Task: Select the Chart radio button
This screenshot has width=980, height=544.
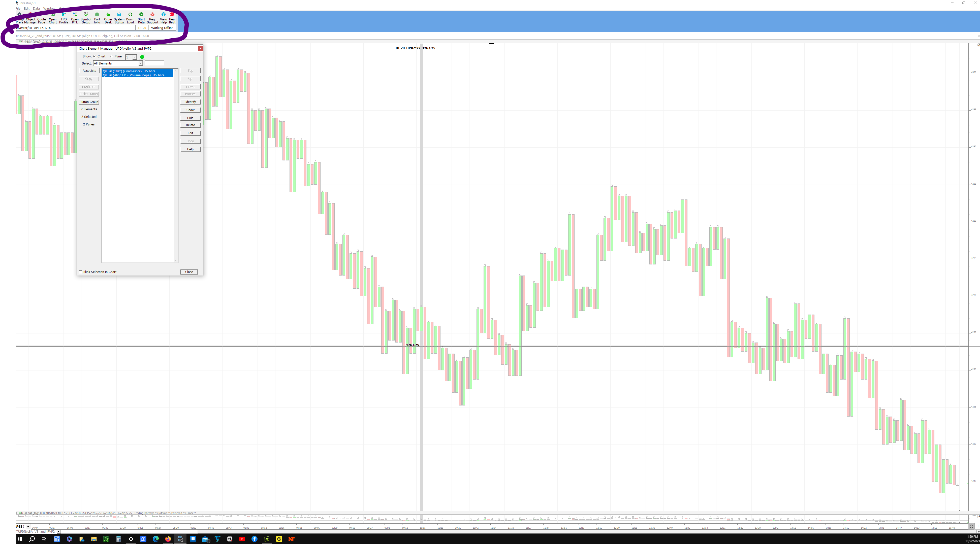Action: (x=95, y=56)
